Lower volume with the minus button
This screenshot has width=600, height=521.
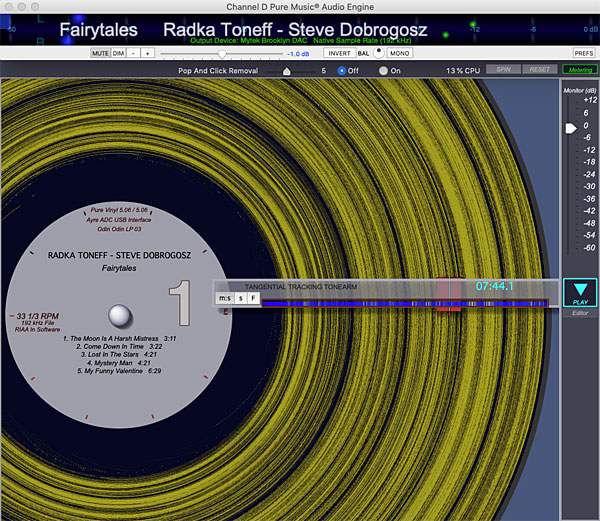coord(133,53)
